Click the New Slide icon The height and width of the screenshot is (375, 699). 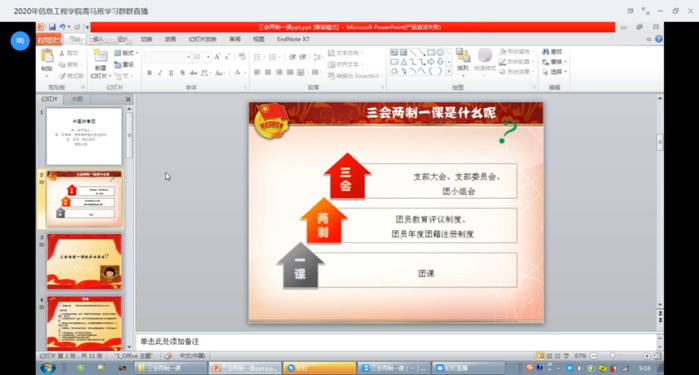click(x=100, y=57)
